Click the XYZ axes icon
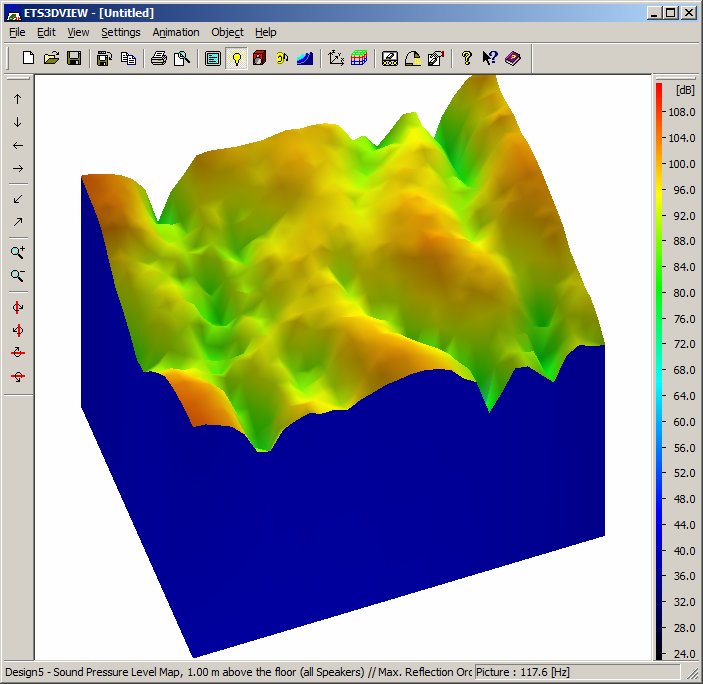This screenshot has width=703, height=684. point(336,58)
